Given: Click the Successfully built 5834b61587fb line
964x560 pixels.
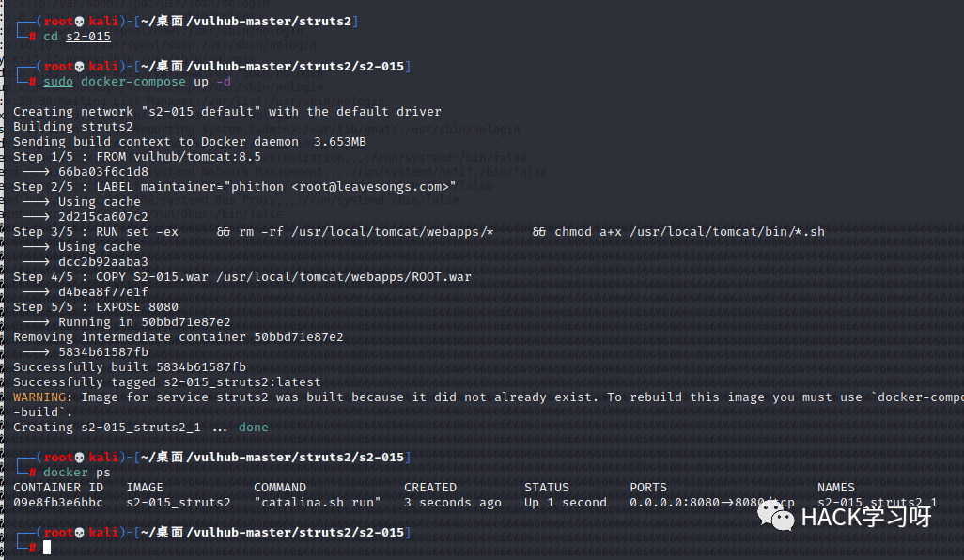Looking at the screenshot, I should click(130, 367).
